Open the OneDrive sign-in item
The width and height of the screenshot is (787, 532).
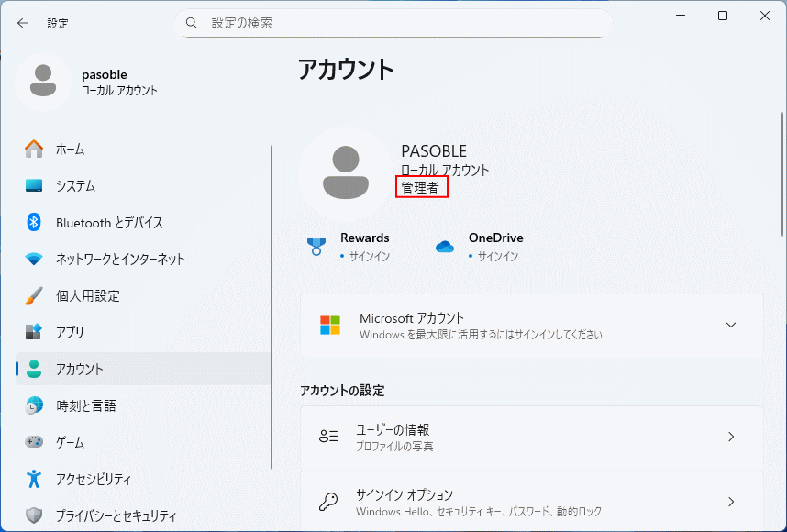tap(445, 245)
